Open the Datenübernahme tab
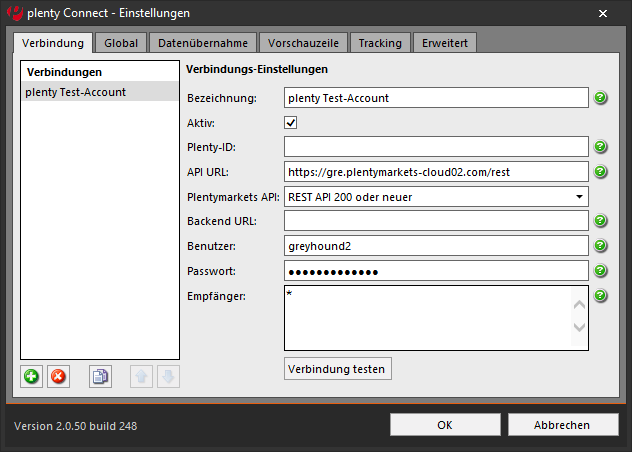The width and height of the screenshot is (632, 452). pyautogui.click(x=203, y=43)
